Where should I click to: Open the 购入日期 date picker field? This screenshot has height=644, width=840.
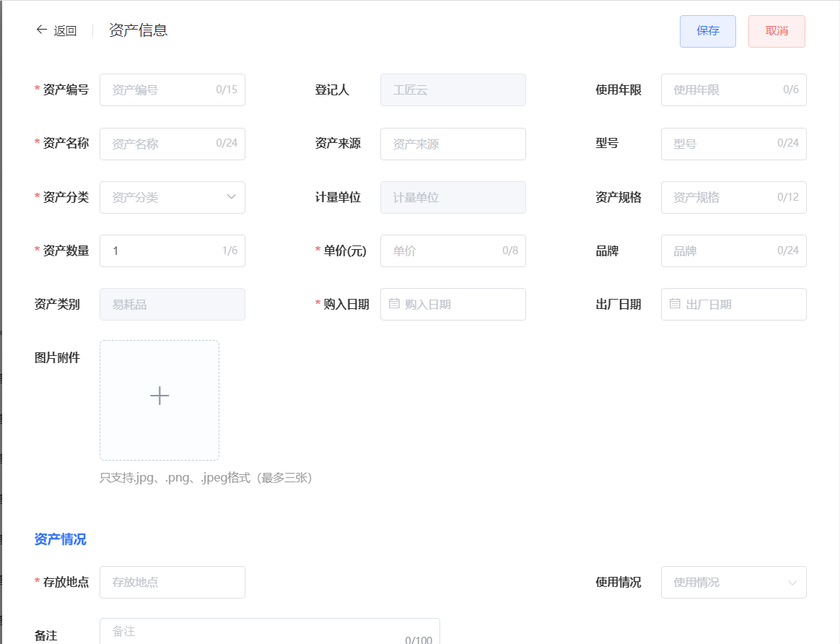pyautogui.click(x=452, y=304)
